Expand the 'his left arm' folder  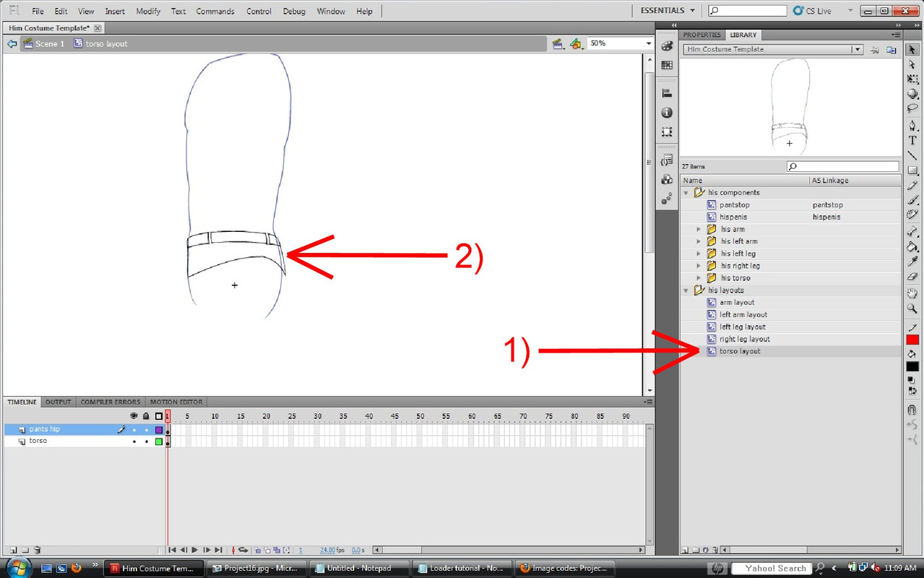click(x=699, y=242)
